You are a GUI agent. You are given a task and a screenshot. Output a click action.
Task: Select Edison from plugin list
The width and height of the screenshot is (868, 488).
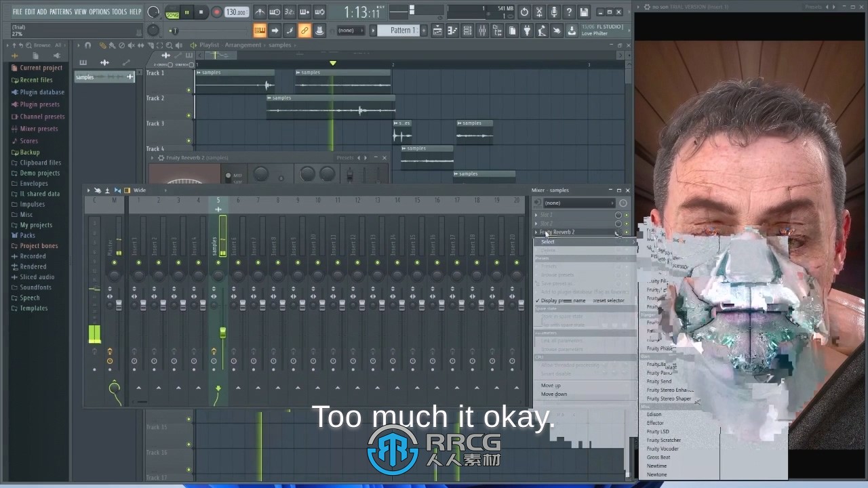point(654,414)
